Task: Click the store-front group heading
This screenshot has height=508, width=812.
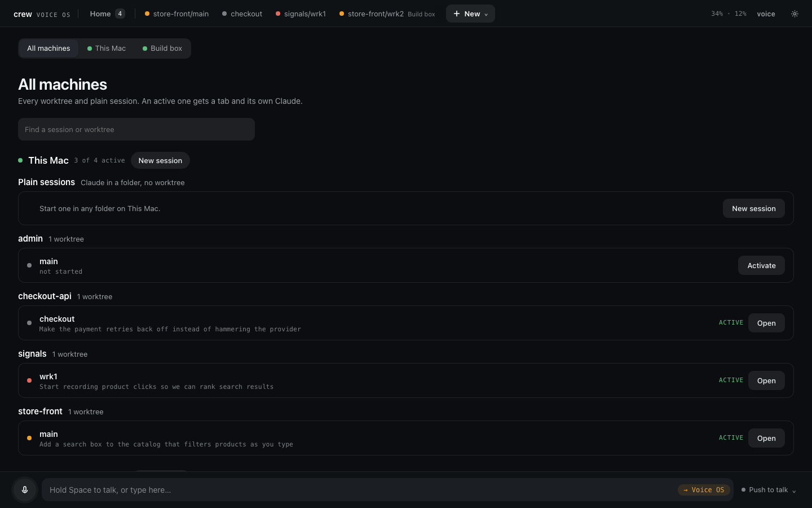Action: (40, 411)
